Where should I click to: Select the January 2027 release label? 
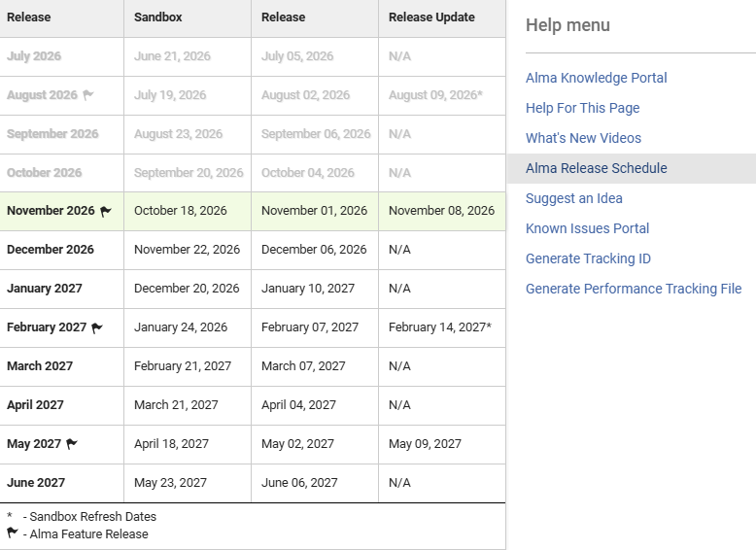click(x=45, y=289)
